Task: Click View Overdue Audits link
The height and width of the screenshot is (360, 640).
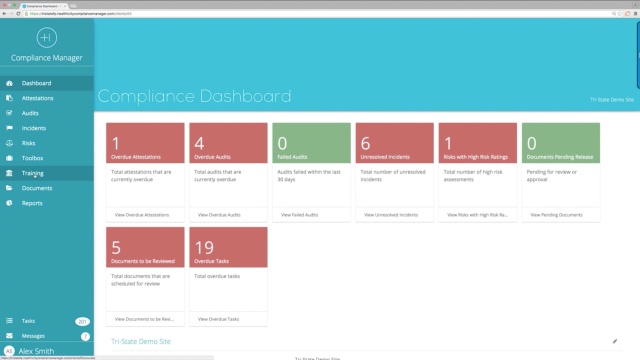Action: click(x=219, y=215)
